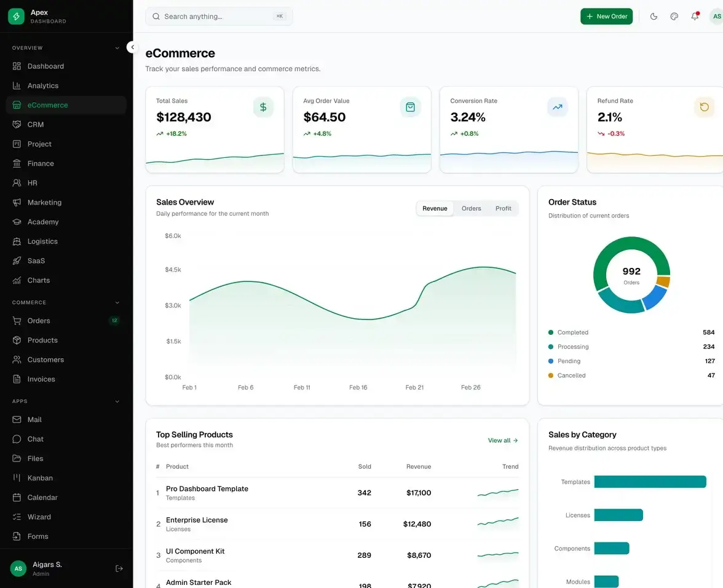The height and width of the screenshot is (588, 723).
Task: Click the New Order button
Action: (606, 17)
